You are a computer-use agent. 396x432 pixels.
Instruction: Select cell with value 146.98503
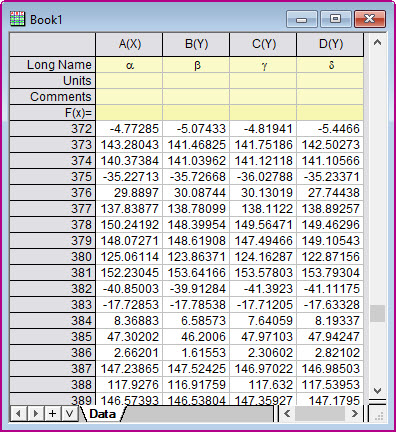click(x=330, y=369)
